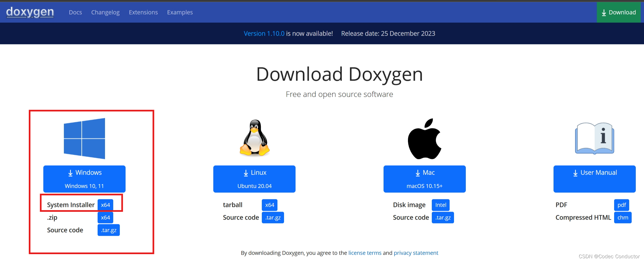The height and width of the screenshot is (261, 644).
Task: Follow the Version 1.10.0 link
Action: 264,33
